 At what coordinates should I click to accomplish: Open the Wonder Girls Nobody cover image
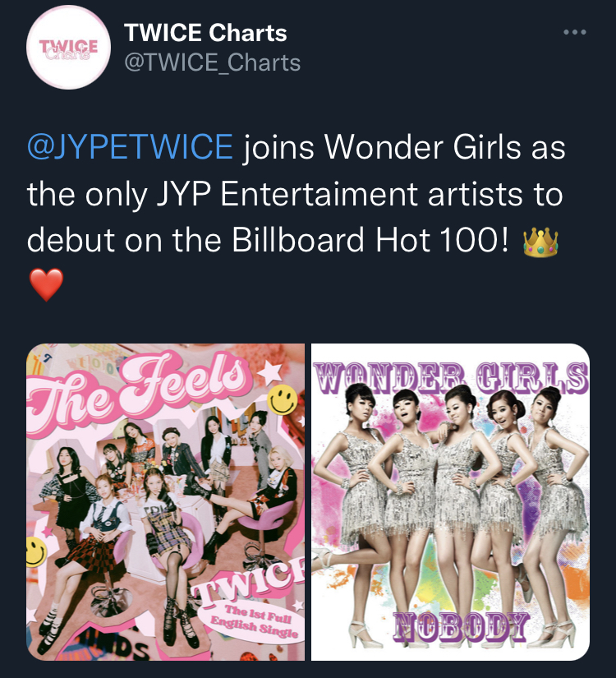(x=450, y=502)
